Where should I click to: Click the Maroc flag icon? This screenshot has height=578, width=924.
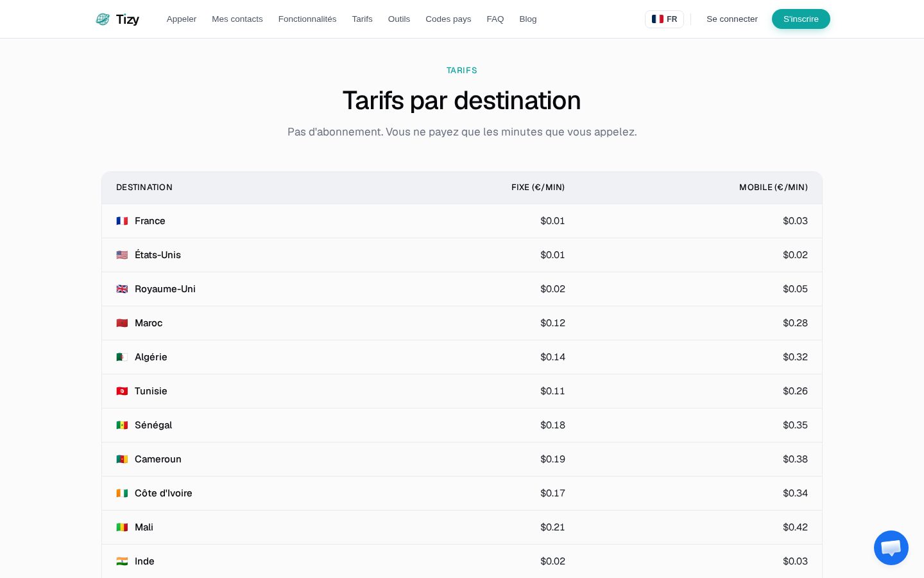(122, 323)
